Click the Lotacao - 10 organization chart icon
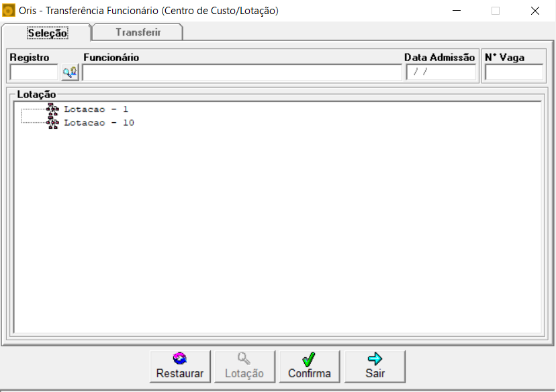The height and width of the screenshot is (392, 556). click(53, 123)
